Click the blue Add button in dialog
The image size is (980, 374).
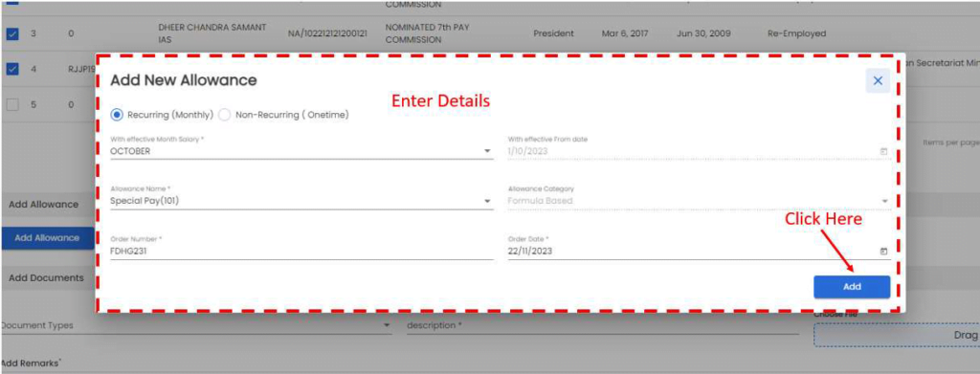click(x=852, y=287)
